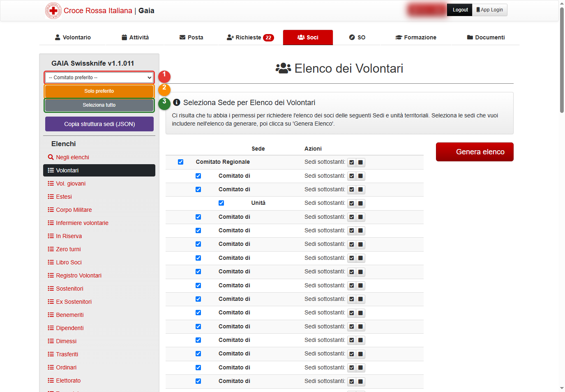This screenshot has width=565, height=392.
Task: Click the App Login button
Action: click(490, 10)
